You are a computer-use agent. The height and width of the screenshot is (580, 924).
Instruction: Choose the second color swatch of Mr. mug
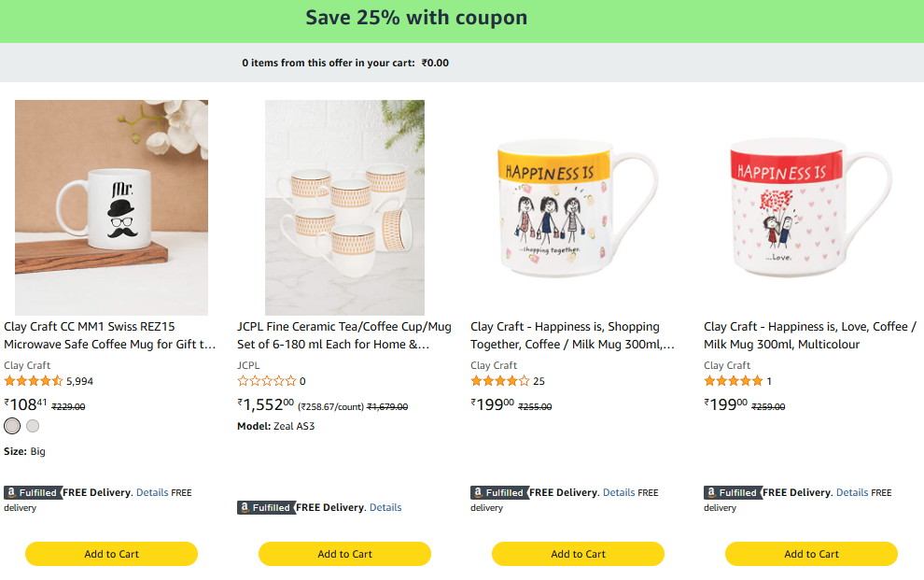click(x=33, y=426)
